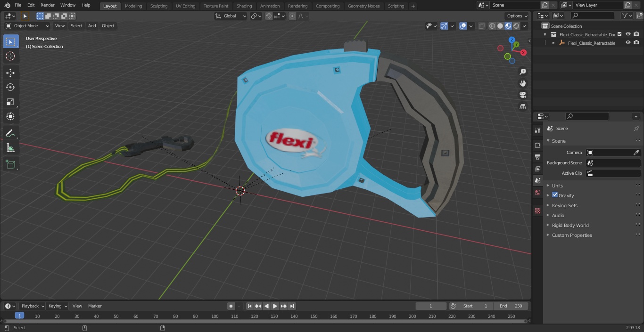Select the Scale tool

(10, 102)
